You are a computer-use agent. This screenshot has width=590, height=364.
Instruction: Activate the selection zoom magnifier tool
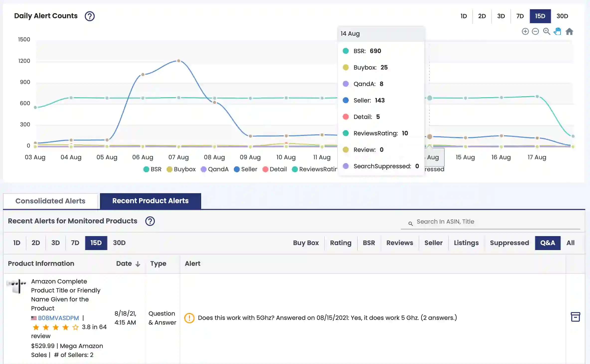coord(546,31)
